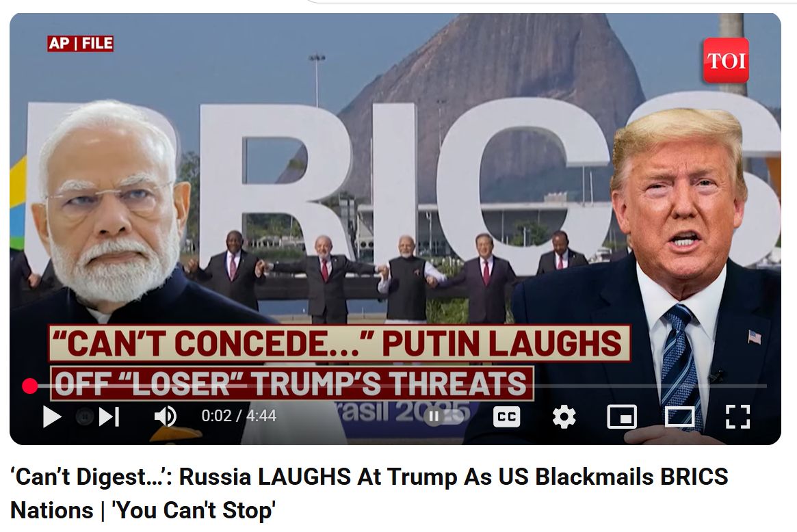Click 'You Can't Stop' in the title

tap(194, 510)
